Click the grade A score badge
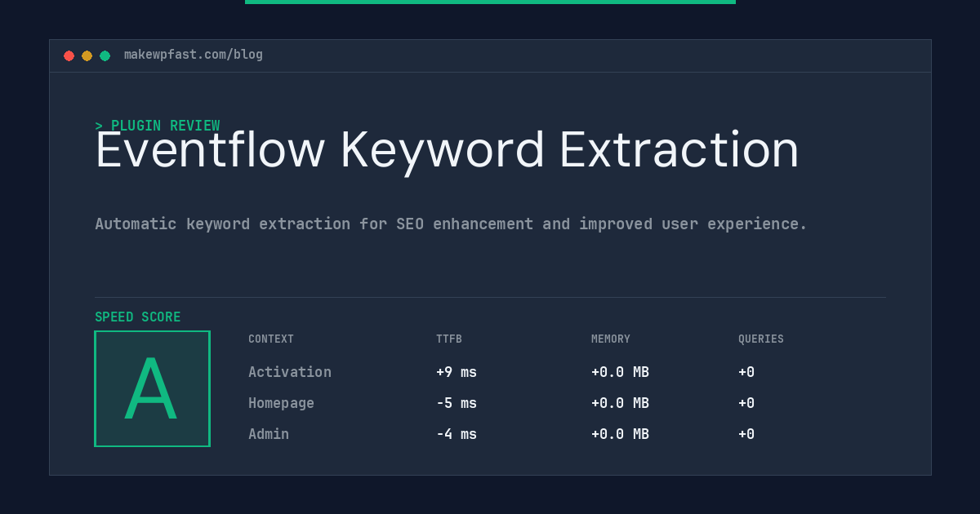 click(152, 388)
